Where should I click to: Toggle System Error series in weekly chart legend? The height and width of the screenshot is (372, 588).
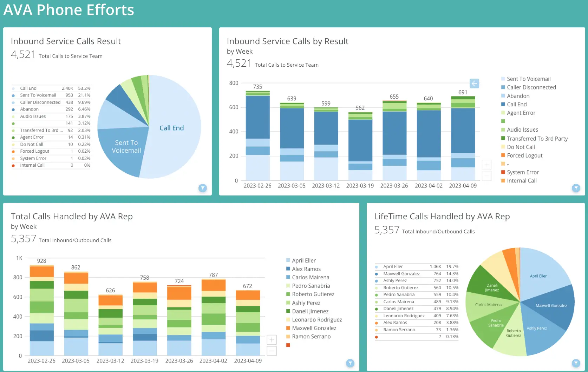(x=520, y=172)
